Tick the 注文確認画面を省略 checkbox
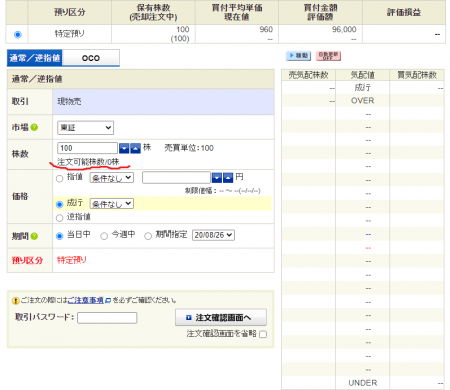This screenshot has height=390, width=450. 263,334
